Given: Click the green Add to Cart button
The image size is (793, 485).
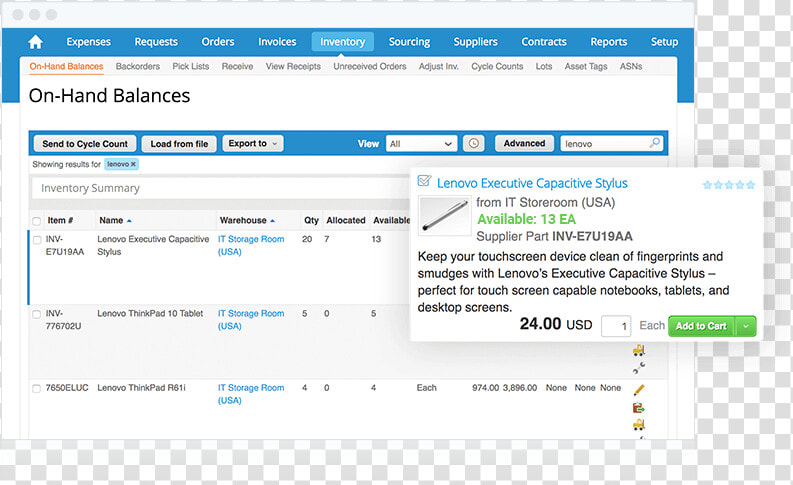Looking at the screenshot, I should tap(701, 326).
